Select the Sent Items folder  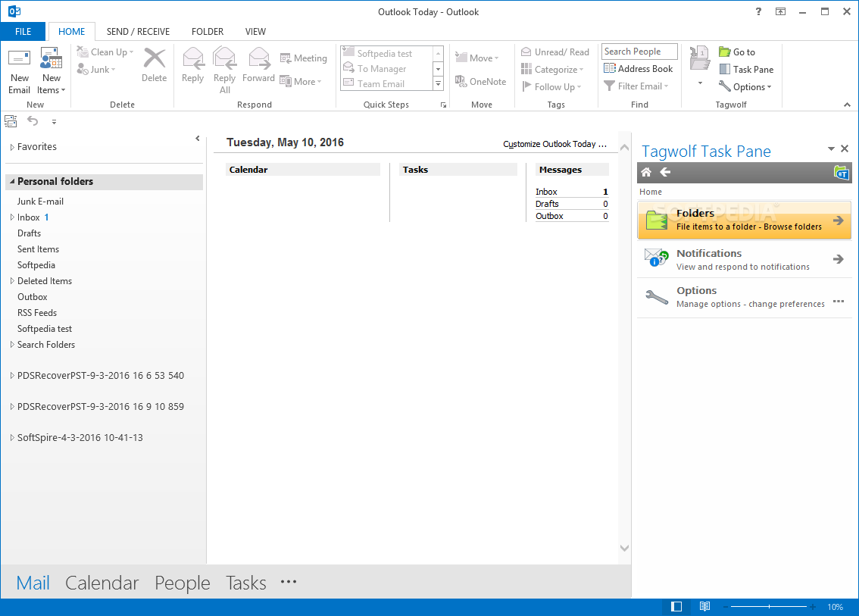point(38,249)
